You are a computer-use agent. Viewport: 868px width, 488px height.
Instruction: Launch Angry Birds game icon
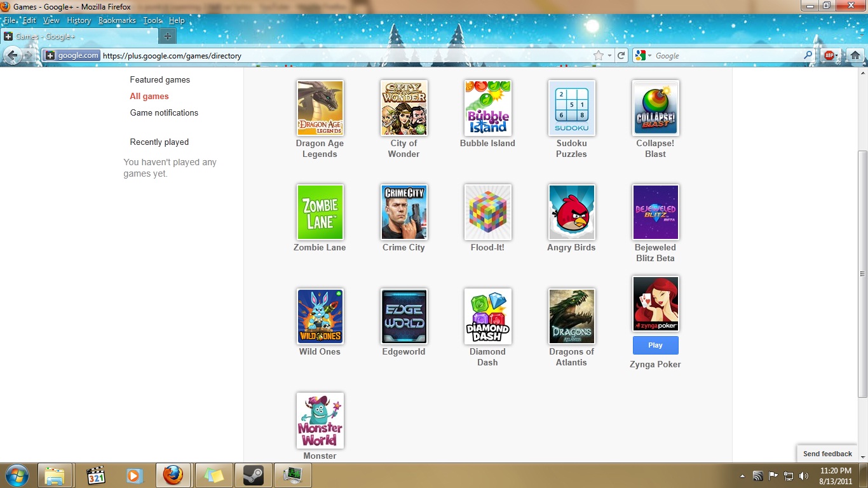click(572, 212)
